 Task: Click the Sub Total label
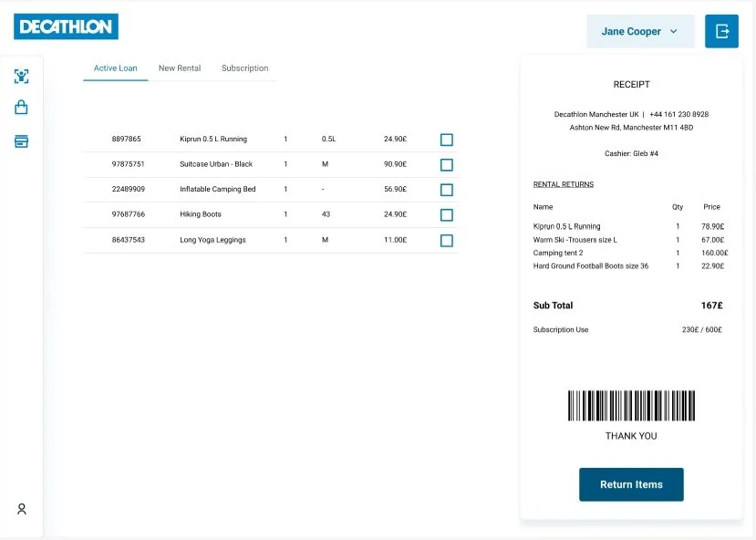point(553,306)
